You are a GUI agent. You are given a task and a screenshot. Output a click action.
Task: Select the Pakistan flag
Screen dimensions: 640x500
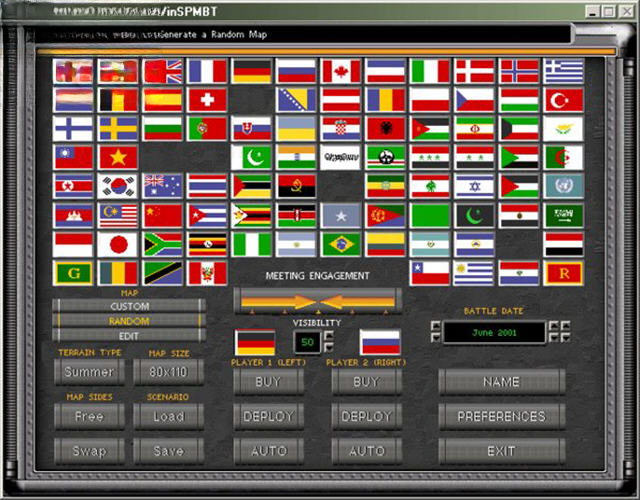[x=251, y=158]
